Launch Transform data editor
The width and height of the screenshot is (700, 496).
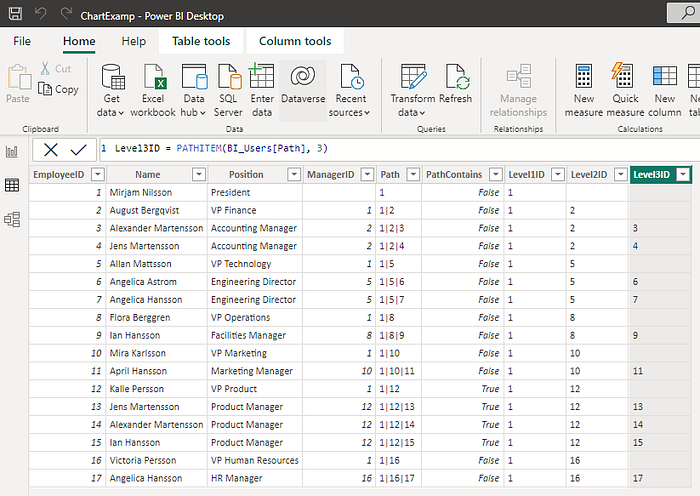[412, 90]
